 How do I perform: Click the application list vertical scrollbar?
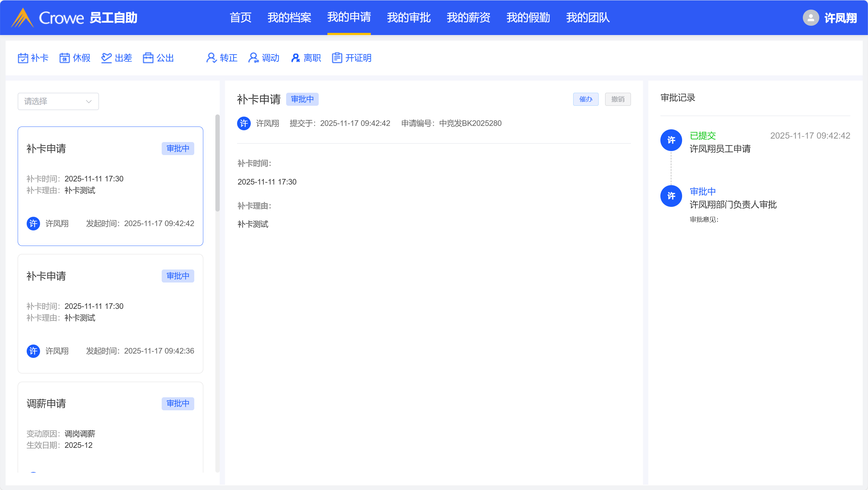[217, 163]
